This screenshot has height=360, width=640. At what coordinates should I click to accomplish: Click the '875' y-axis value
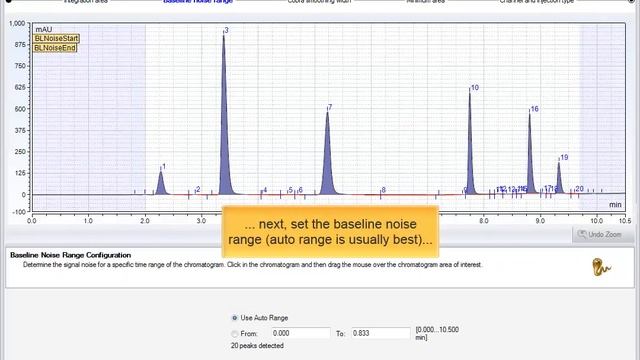20,44
